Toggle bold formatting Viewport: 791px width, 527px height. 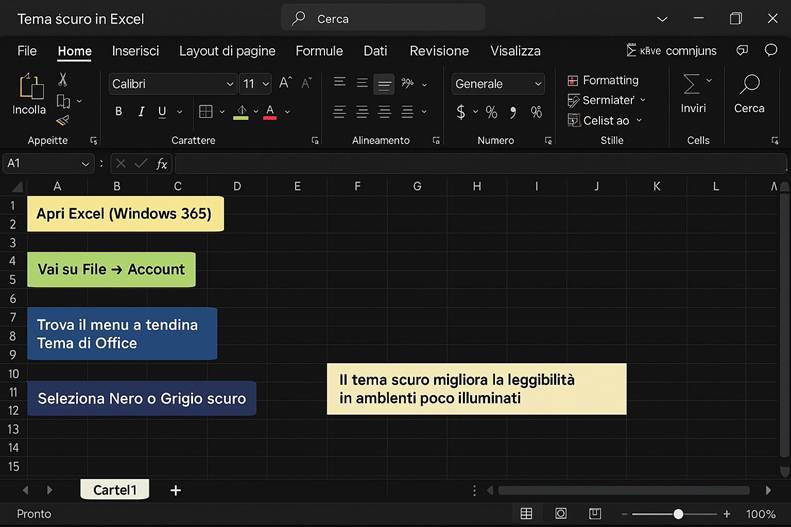[x=119, y=111]
